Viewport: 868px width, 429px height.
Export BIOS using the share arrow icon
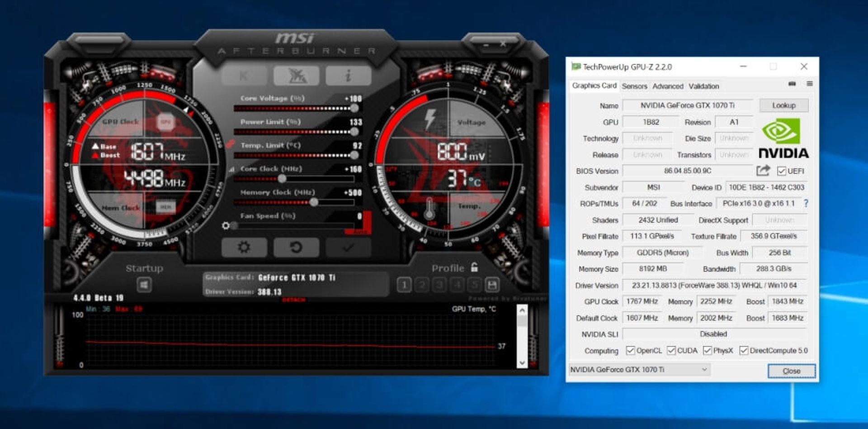pyautogui.click(x=763, y=171)
